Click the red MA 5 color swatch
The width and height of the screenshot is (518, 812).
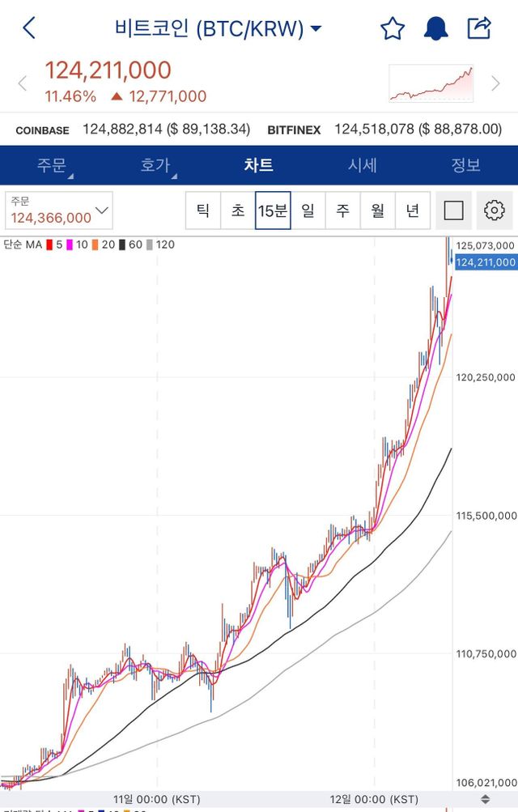point(49,244)
